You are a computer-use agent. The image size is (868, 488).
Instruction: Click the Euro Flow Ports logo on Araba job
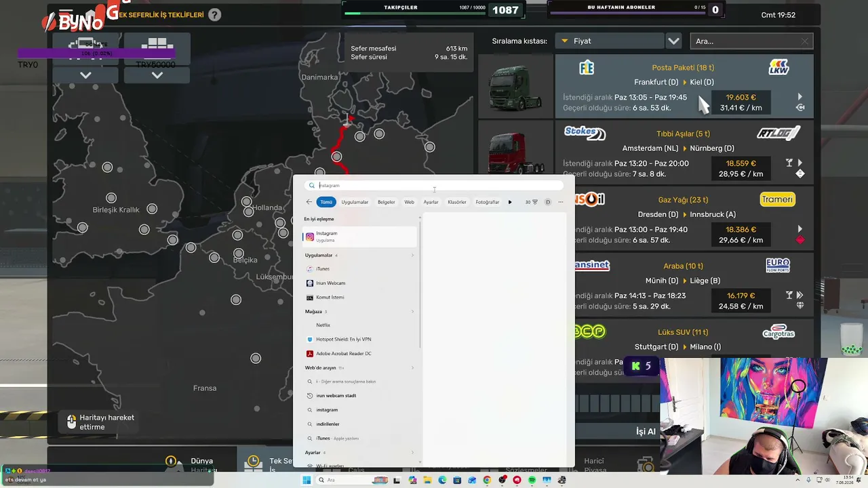(778, 265)
